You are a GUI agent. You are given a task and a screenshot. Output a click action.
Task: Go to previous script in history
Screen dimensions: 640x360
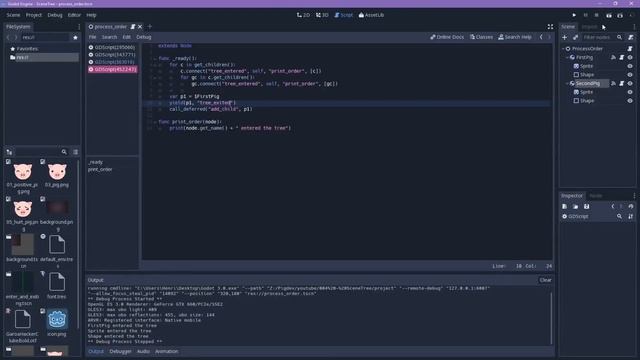pyautogui.click(x=541, y=37)
